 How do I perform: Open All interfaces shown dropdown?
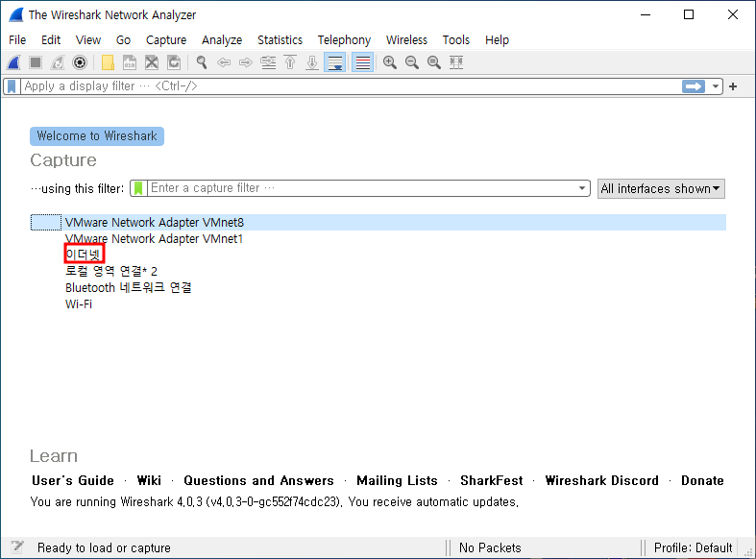coord(661,188)
